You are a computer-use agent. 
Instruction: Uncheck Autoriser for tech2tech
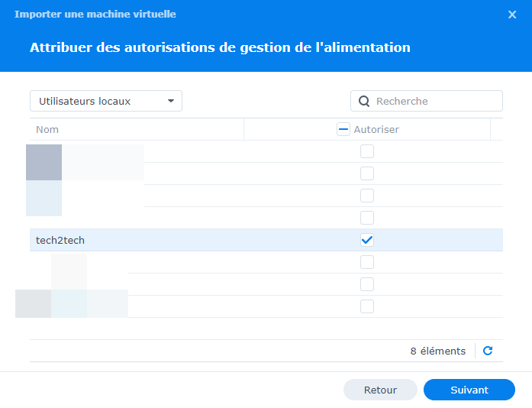click(367, 240)
